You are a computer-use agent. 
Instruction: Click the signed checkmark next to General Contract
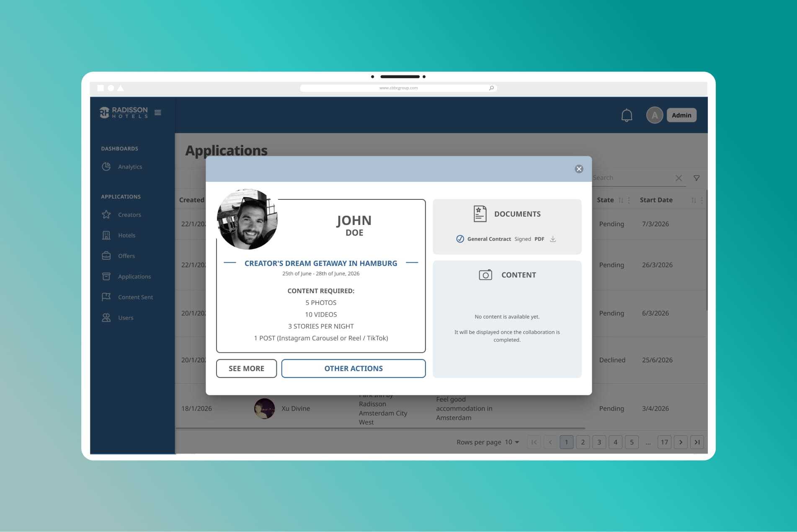pos(460,239)
